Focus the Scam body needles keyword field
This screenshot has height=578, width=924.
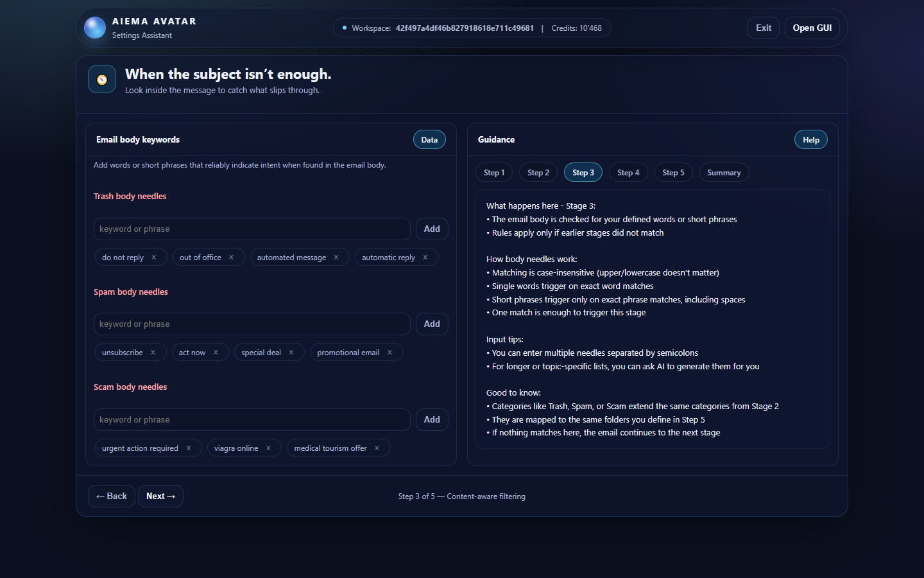(252, 420)
